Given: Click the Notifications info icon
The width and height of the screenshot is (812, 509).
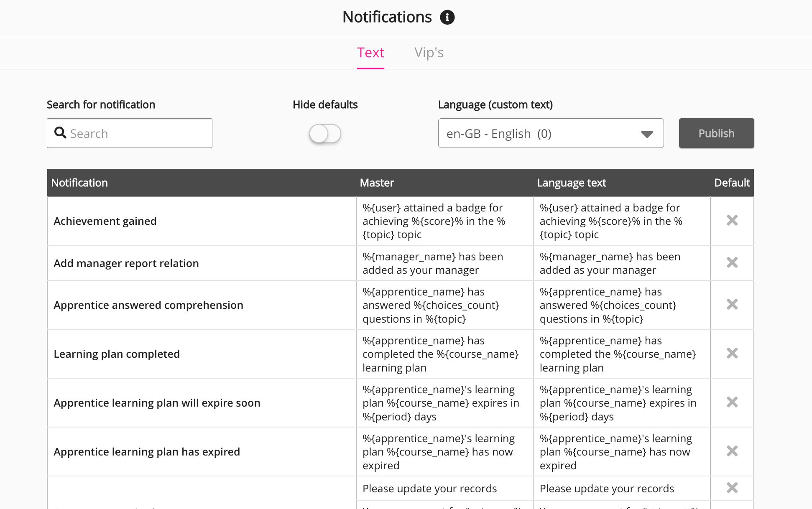Looking at the screenshot, I should [447, 17].
